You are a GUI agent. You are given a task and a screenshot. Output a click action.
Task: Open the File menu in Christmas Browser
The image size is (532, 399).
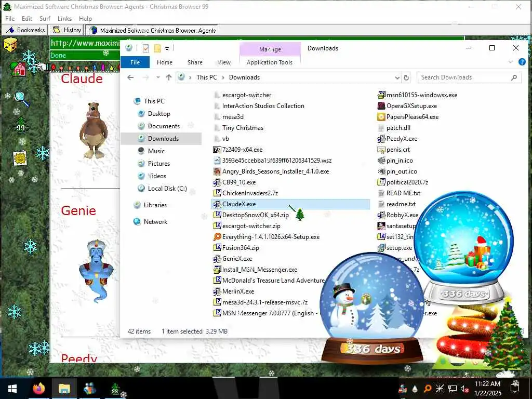[10, 18]
